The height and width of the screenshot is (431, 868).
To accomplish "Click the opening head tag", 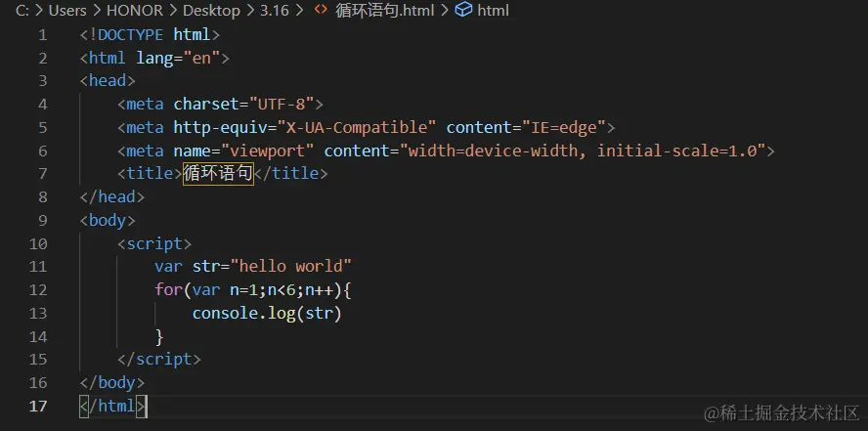I will [108, 81].
